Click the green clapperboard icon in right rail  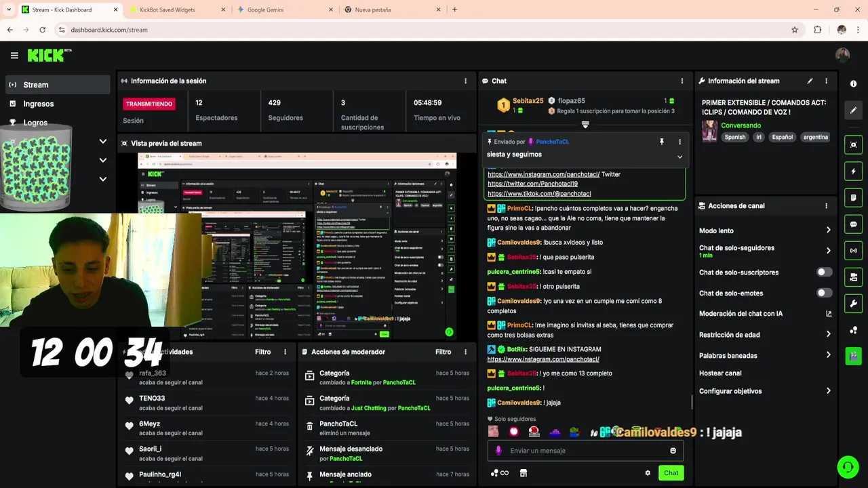pos(853,356)
